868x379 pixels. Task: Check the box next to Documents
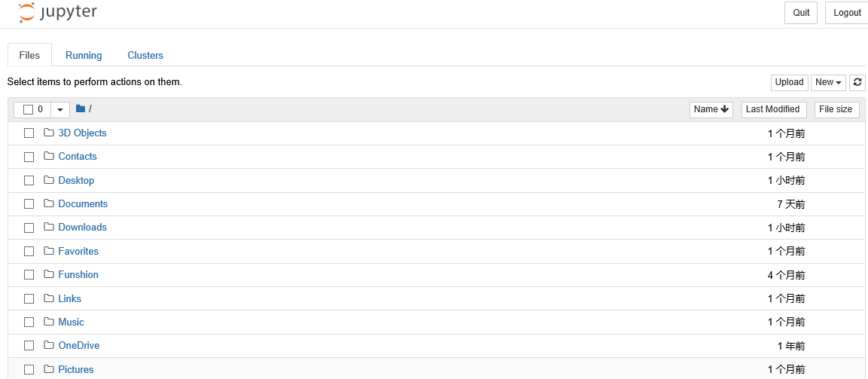pyautogui.click(x=29, y=204)
